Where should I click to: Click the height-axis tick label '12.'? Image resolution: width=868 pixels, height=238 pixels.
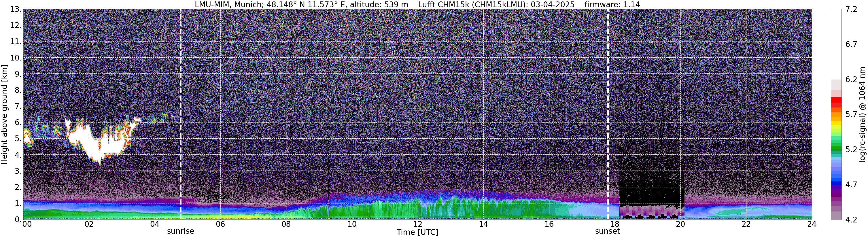16,26
